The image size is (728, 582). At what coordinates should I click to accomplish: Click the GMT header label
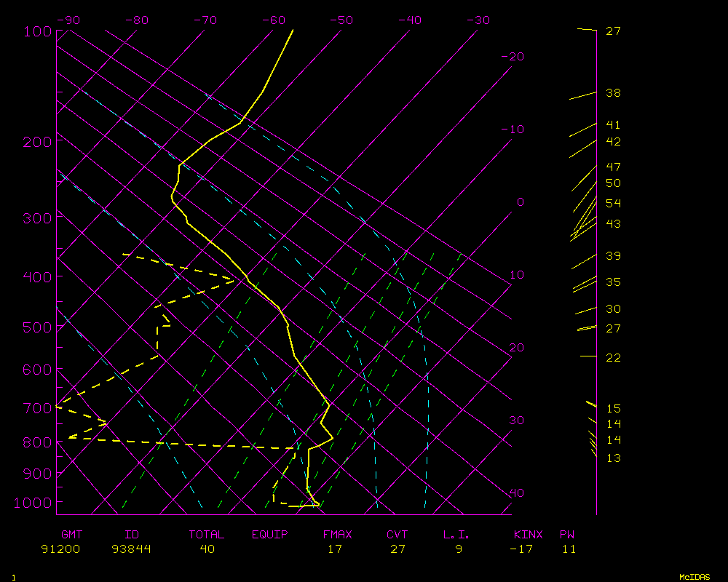pos(72,535)
